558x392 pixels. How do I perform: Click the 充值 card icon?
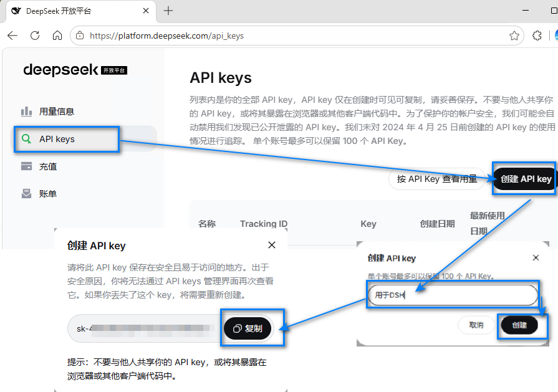[x=26, y=166]
